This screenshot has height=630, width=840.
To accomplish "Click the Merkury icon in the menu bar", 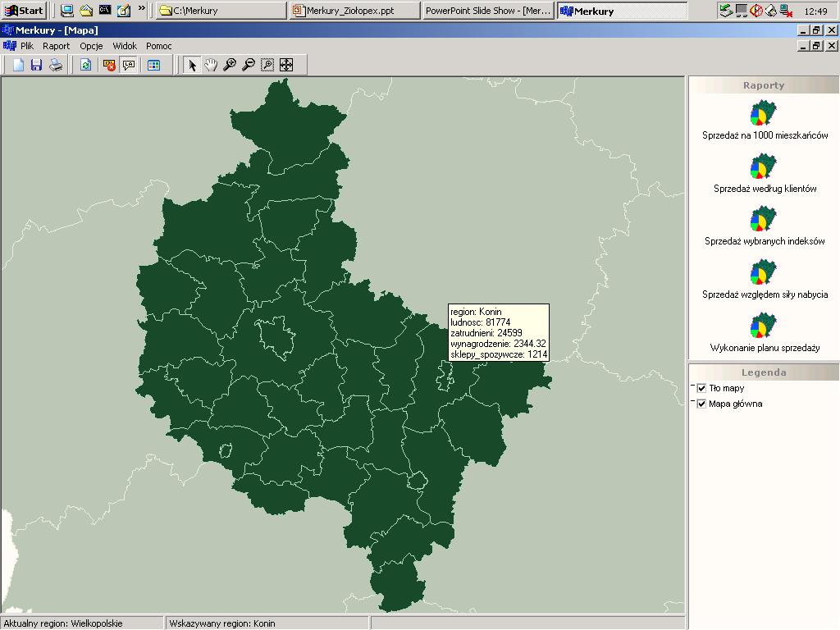I will point(10,46).
